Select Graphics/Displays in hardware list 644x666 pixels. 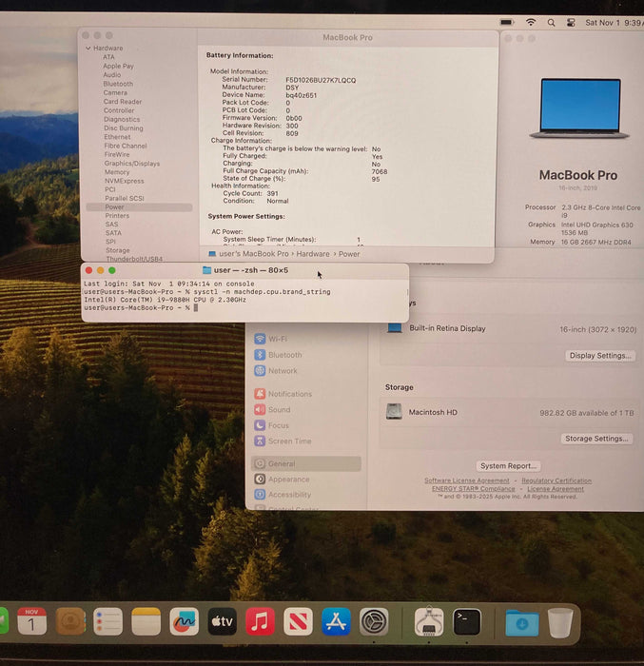tap(132, 163)
